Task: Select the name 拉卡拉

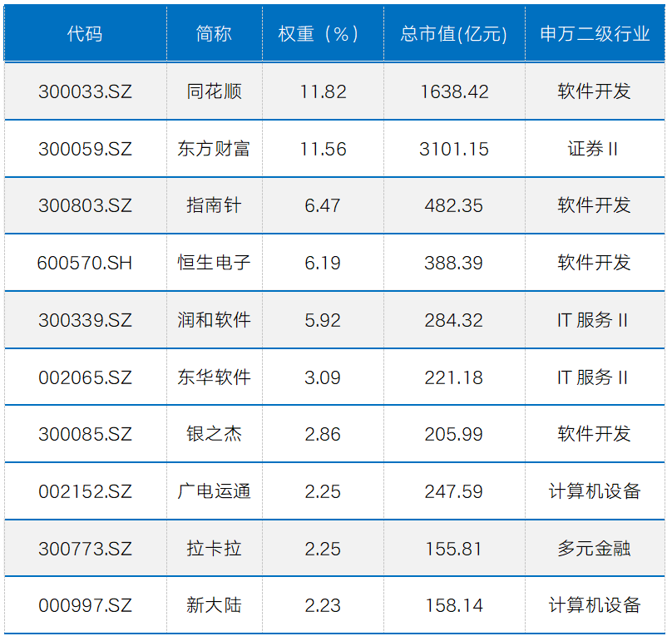Action: [214, 549]
